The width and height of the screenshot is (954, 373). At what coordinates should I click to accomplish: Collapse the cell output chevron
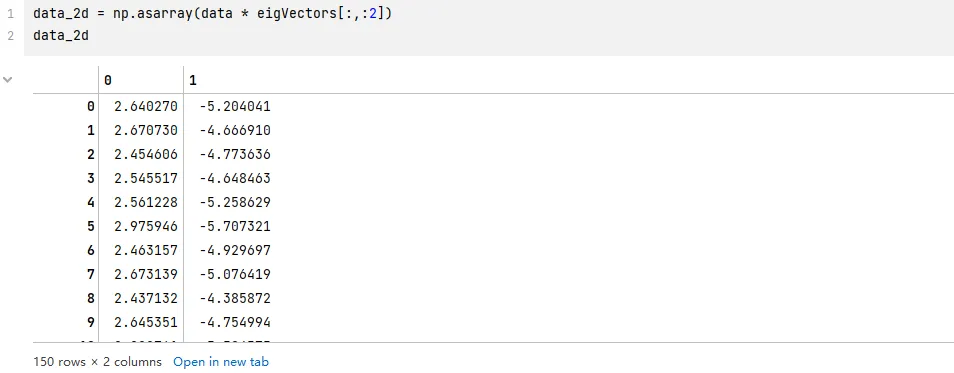point(8,80)
